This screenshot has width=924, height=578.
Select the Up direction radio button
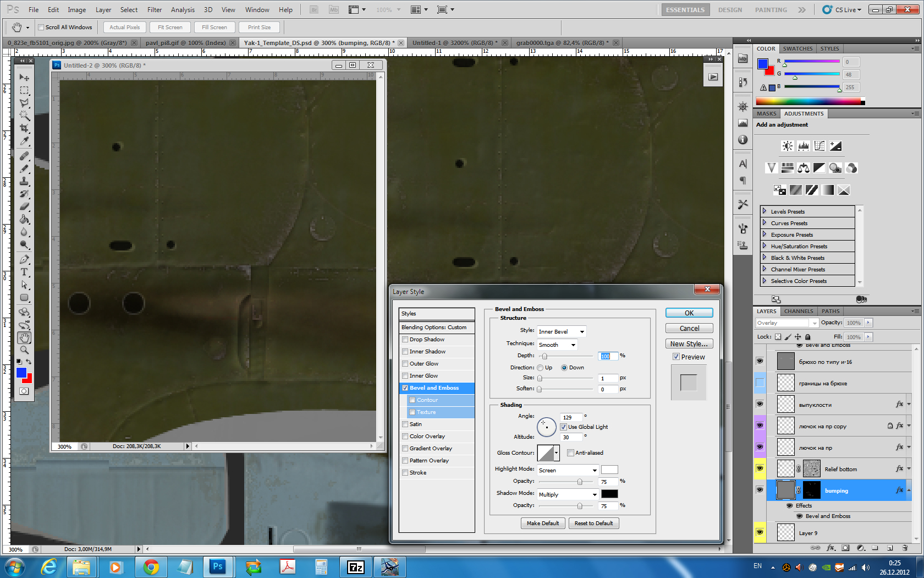[540, 368]
